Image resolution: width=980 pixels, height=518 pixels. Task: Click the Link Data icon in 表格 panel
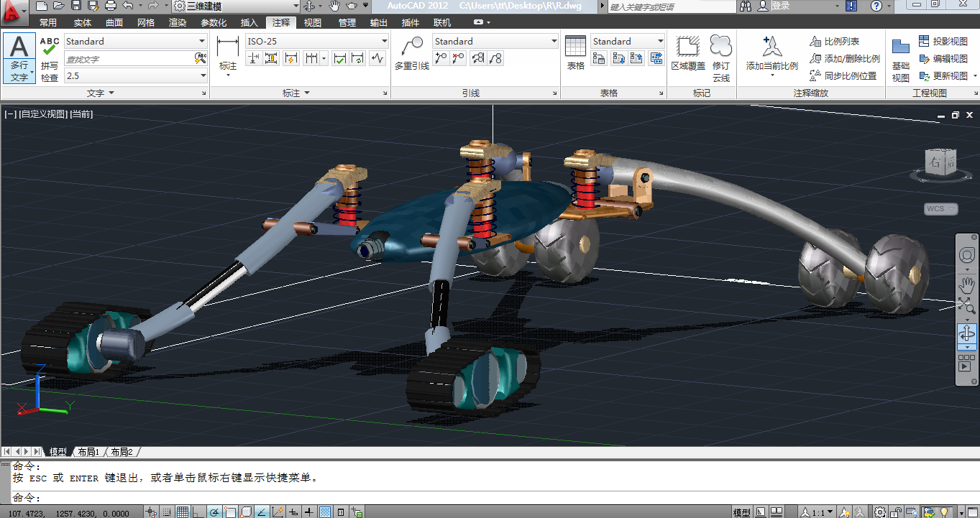tap(599, 58)
